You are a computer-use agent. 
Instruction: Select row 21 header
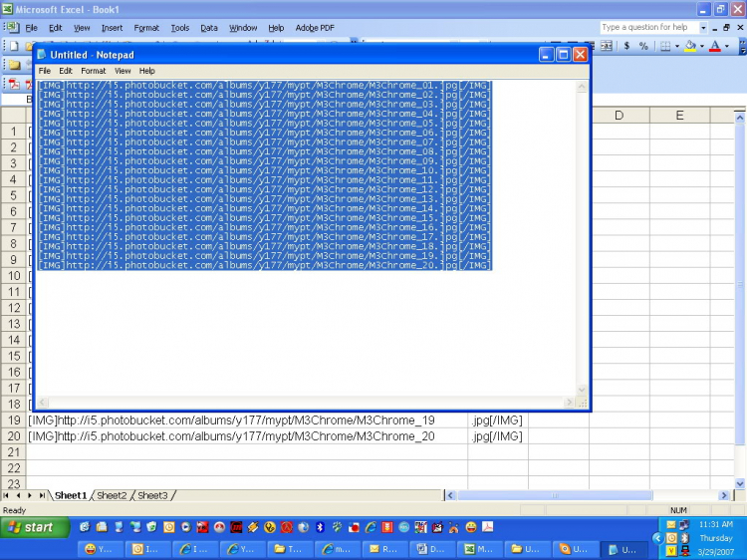[13, 452]
